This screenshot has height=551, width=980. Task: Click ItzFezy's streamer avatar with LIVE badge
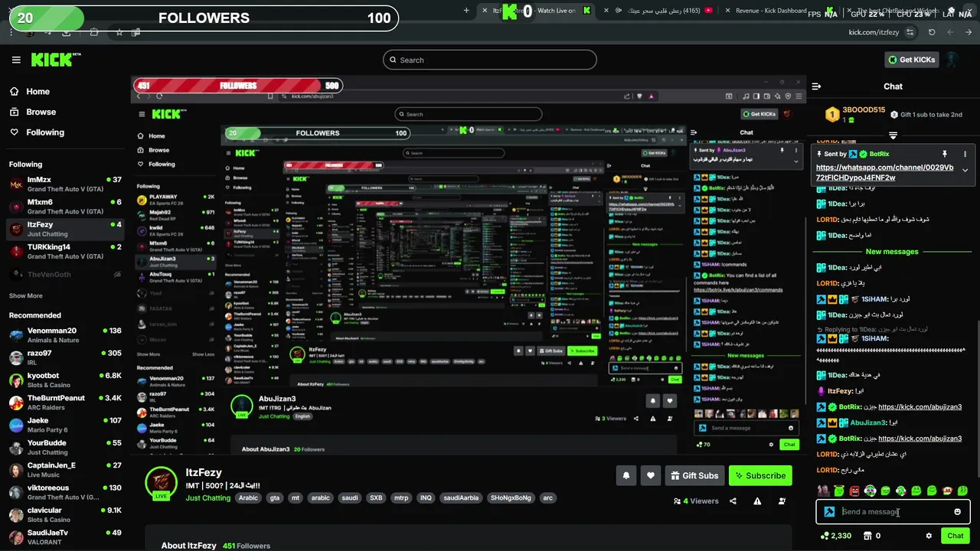[162, 483]
